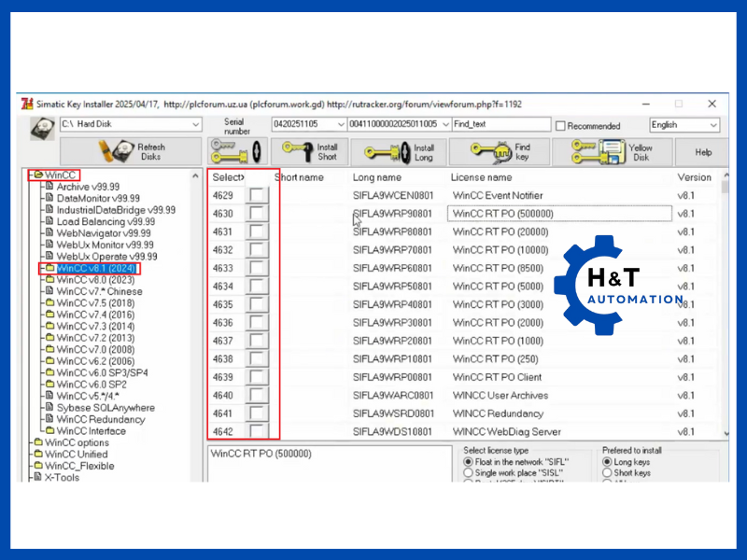Select the Long keys radio button
The image size is (747, 560).
pos(608,462)
